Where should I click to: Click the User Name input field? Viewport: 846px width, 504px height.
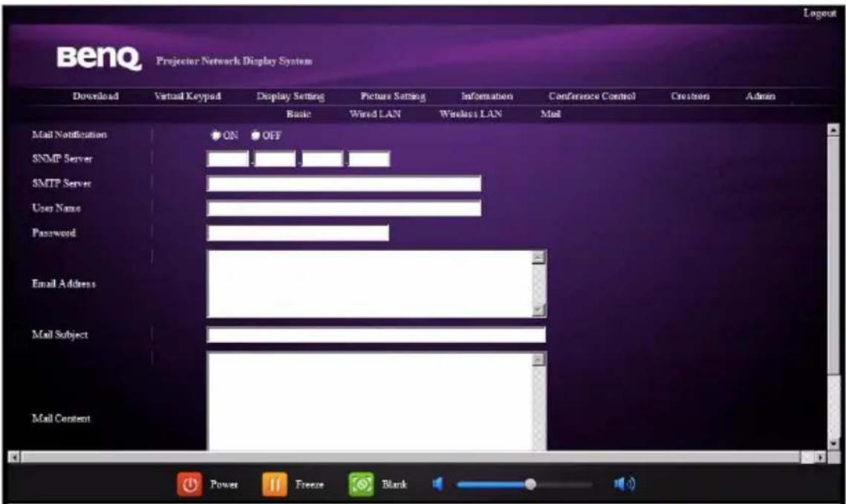point(344,209)
